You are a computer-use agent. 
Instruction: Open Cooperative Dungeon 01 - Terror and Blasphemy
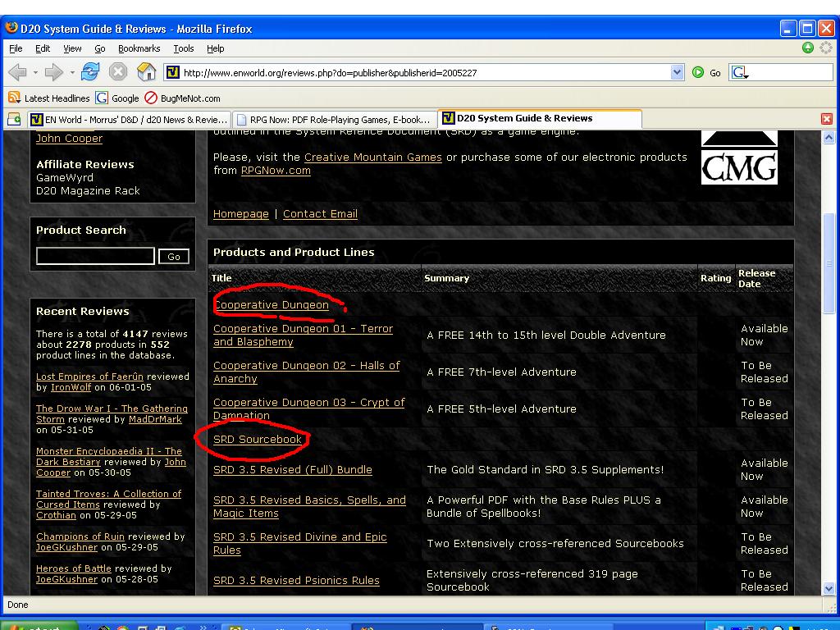click(x=303, y=335)
